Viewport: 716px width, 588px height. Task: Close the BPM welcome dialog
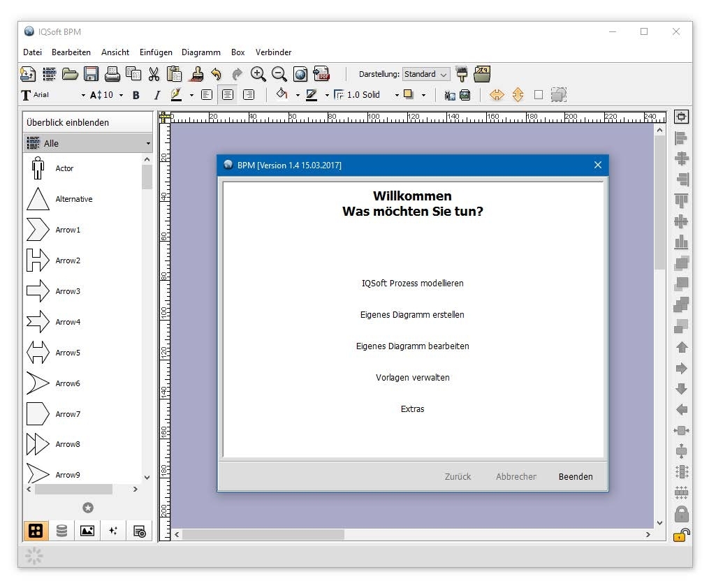(x=598, y=165)
